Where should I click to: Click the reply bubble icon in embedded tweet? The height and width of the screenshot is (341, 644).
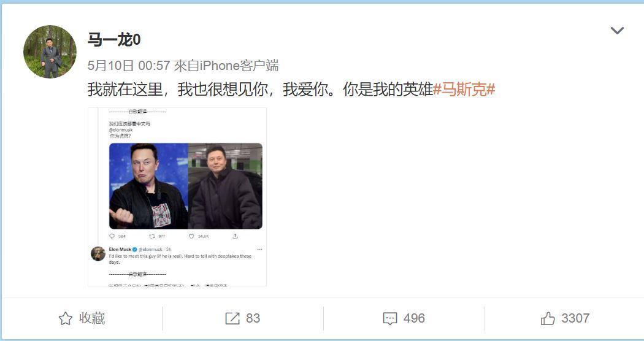pos(112,236)
